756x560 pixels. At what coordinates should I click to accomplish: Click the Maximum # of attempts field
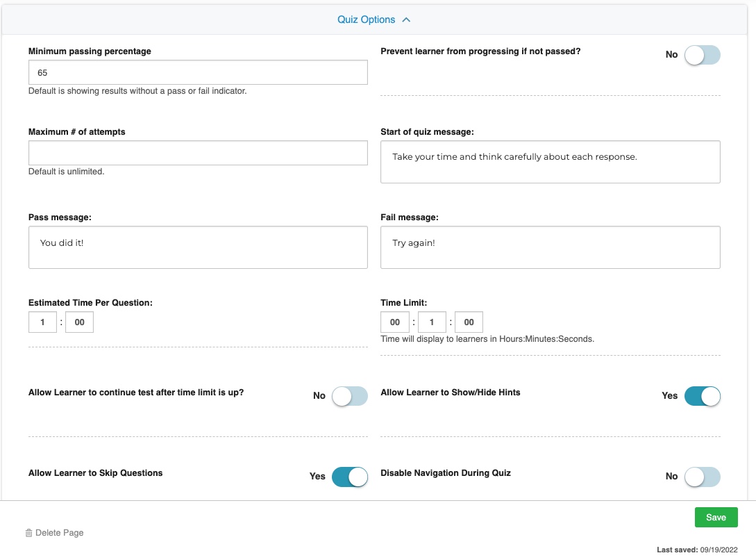tap(197, 153)
